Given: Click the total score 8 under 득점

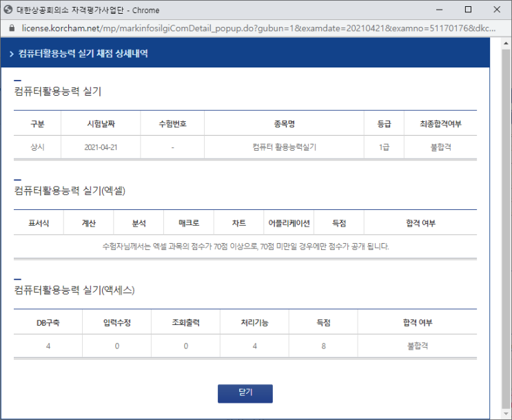Looking at the screenshot, I should 324,346.
